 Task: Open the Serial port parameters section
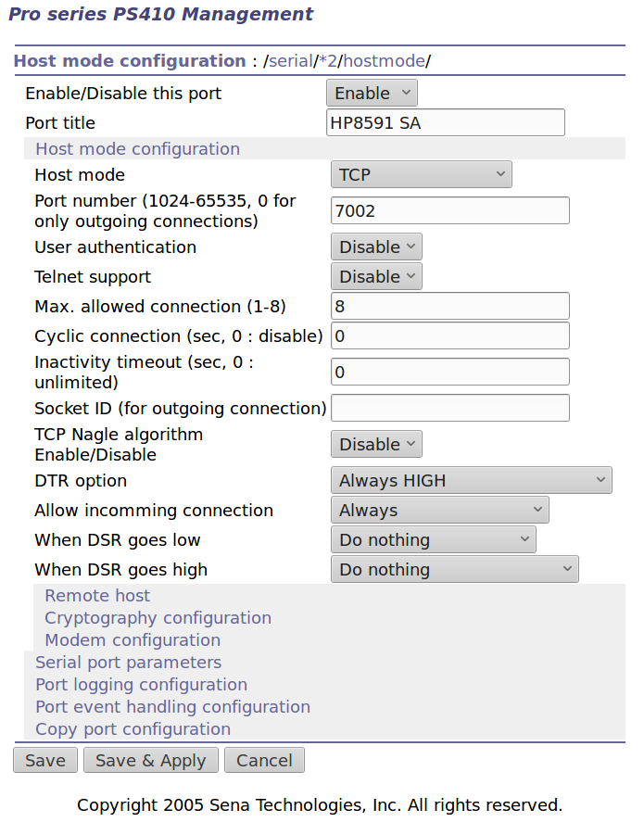tap(128, 663)
